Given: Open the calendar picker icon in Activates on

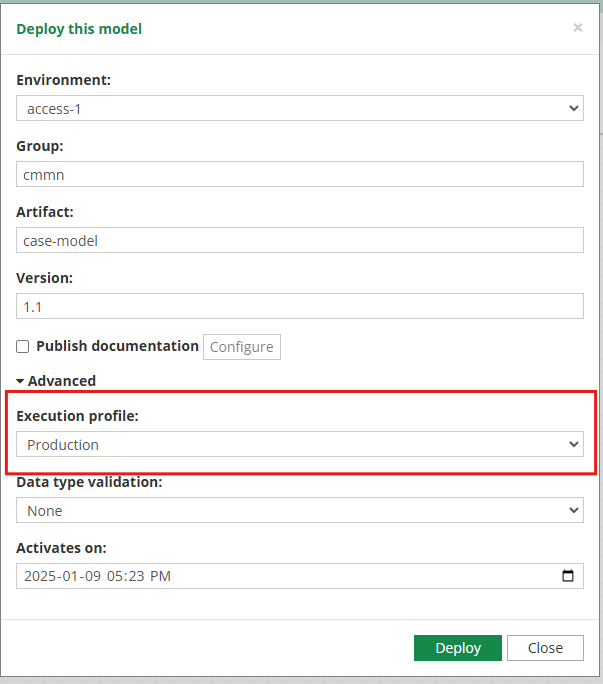Looking at the screenshot, I should tap(568, 576).
